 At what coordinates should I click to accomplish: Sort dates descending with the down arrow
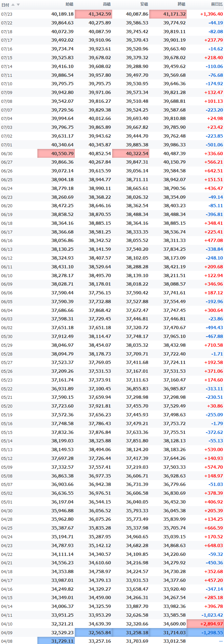click(18, 5)
